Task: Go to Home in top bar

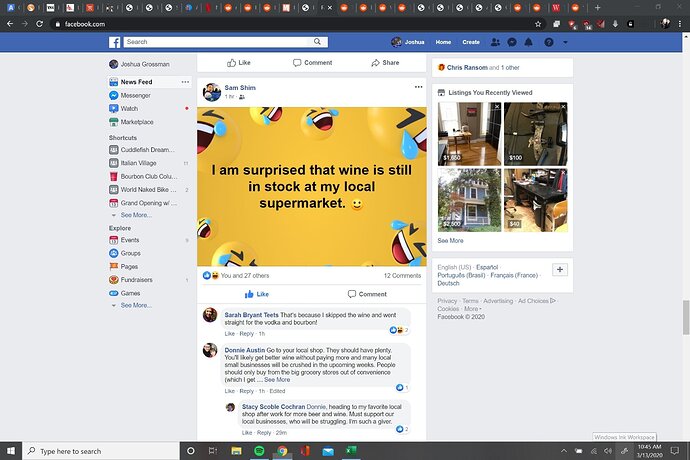Action: coord(443,42)
